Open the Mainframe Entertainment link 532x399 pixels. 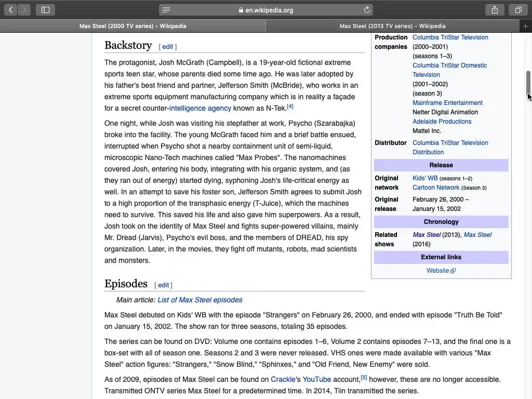pos(447,103)
